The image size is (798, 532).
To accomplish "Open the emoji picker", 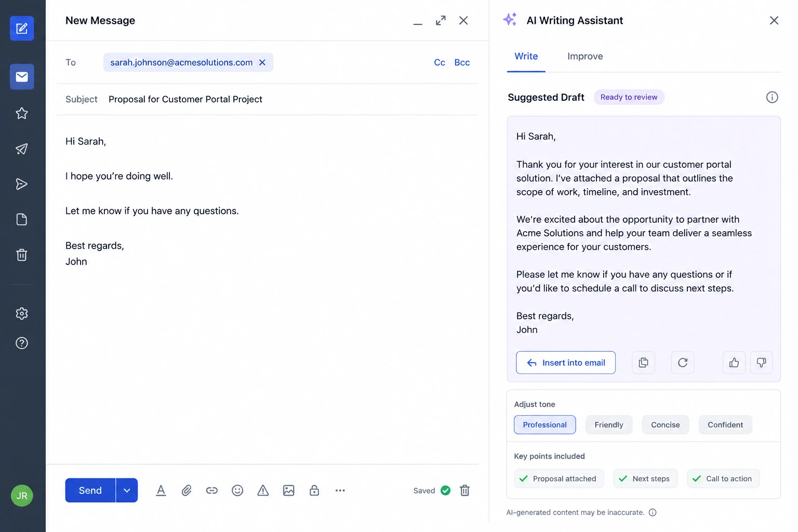I will point(237,490).
